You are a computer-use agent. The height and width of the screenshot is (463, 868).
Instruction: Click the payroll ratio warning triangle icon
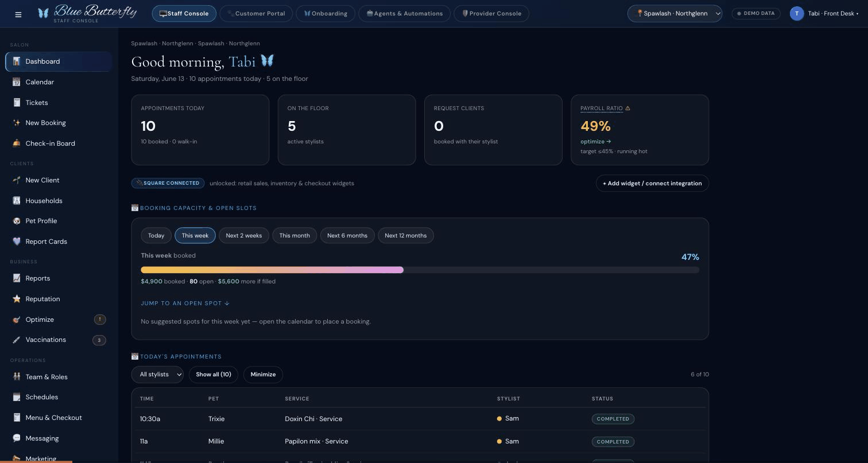click(x=627, y=108)
